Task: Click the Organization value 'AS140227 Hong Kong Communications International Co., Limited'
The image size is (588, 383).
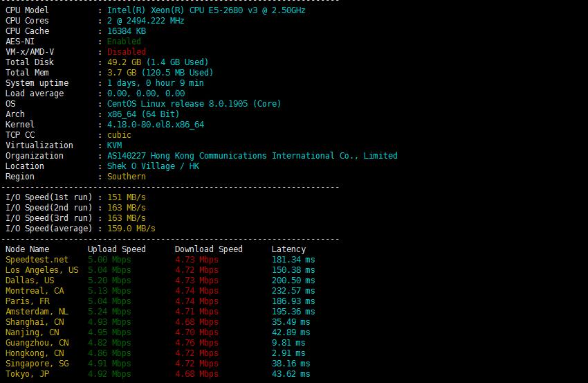Action: (x=252, y=156)
